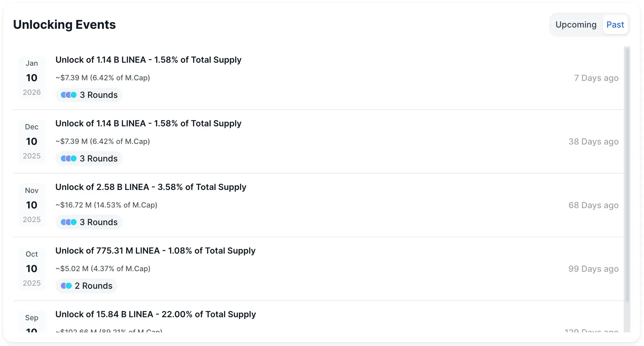Open the Dec 10 2025 date badge

tap(32, 141)
